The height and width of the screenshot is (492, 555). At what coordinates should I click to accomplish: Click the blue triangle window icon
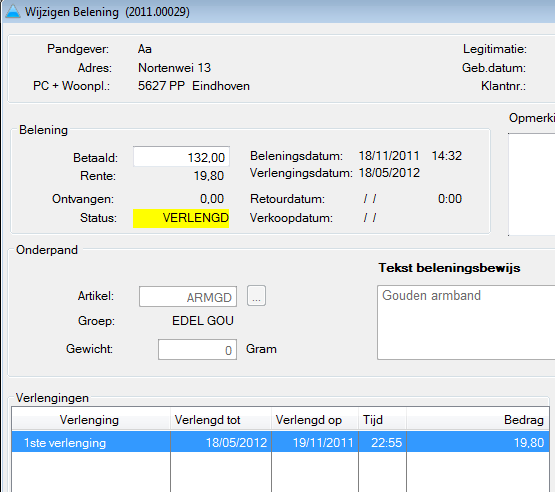click(13, 11)
